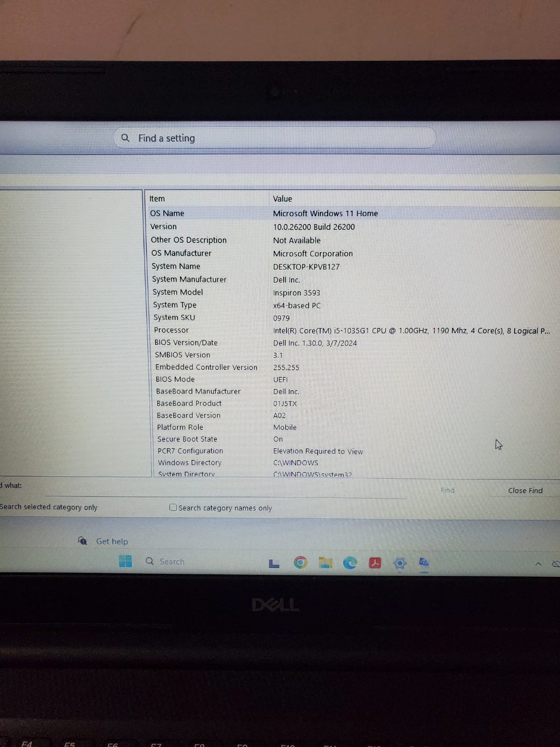Click the Find a setting search field
Screen dimensions: 560x747
click(x=275, y=138)
